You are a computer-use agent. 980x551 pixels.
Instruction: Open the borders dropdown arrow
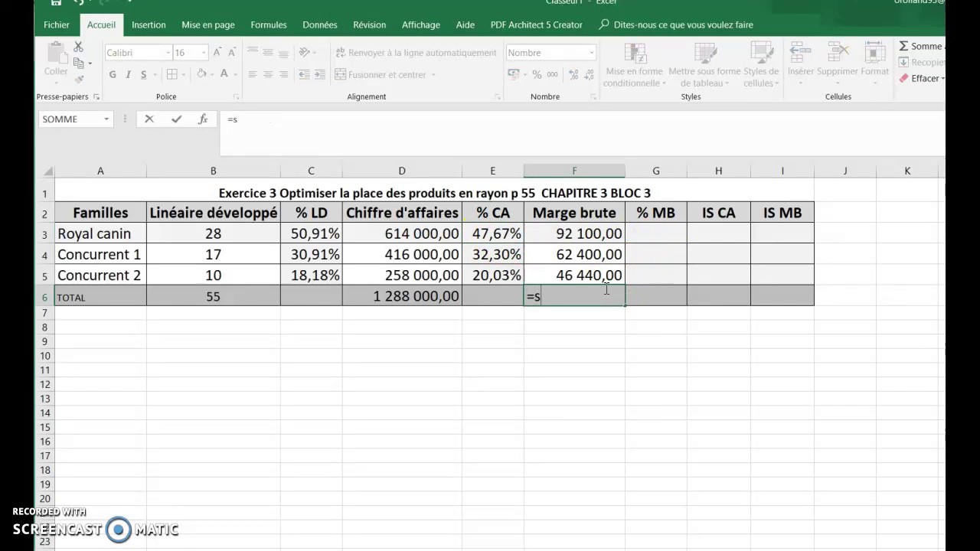tap(185, 75)
